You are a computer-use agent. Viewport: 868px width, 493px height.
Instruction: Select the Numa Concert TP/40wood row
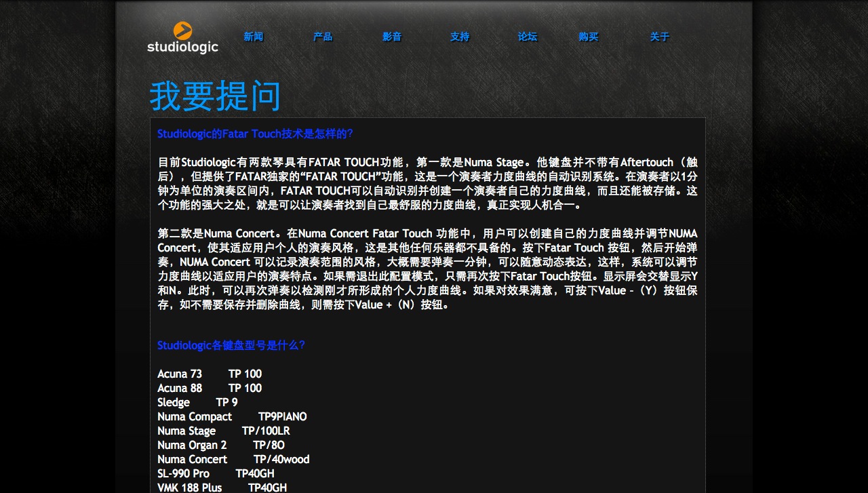[233, 459]
